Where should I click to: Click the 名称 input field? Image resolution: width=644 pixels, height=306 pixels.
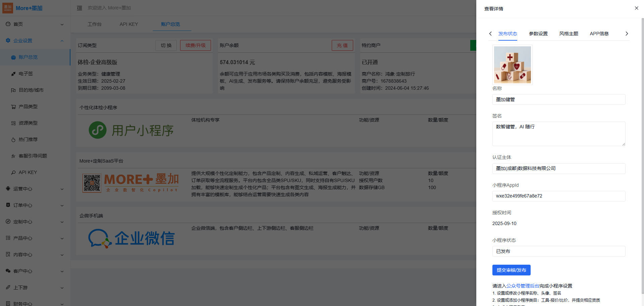558,99
